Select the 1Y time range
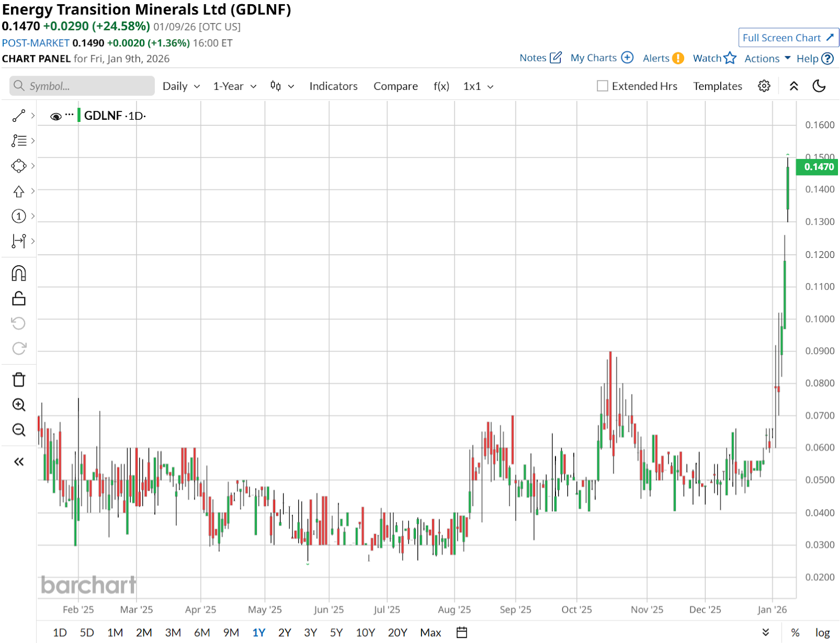This screenshot has height=643, width=840. coord(259,632)
